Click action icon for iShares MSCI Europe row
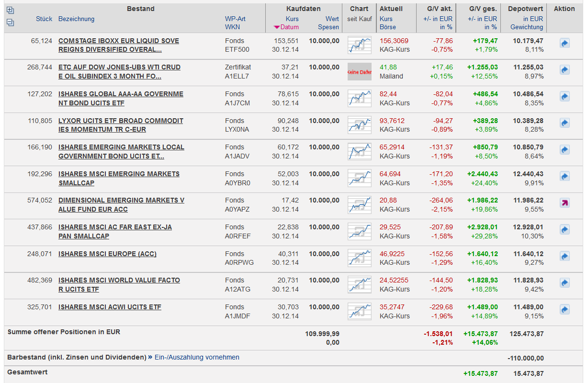The image size is (588, 383). (564, 256)
